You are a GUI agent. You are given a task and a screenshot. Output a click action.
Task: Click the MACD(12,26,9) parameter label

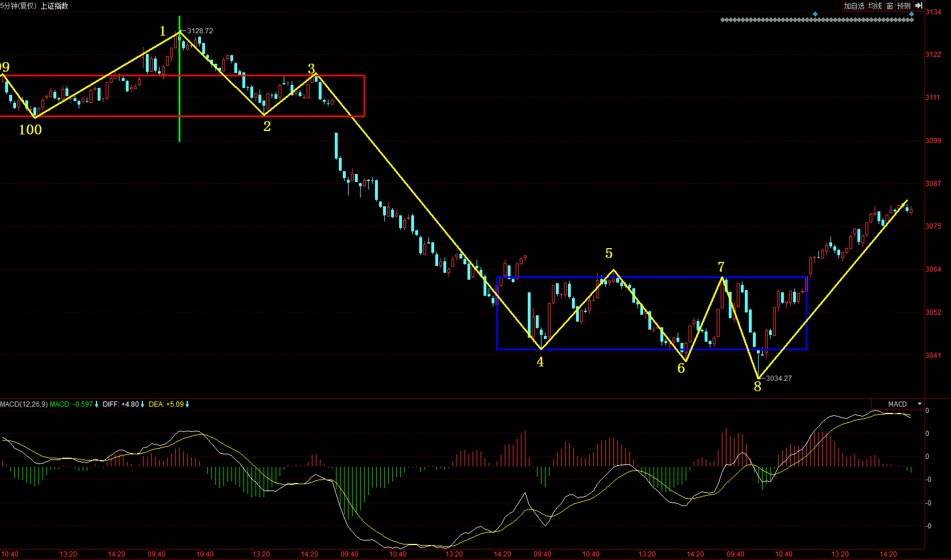click(x=24, y=404)
